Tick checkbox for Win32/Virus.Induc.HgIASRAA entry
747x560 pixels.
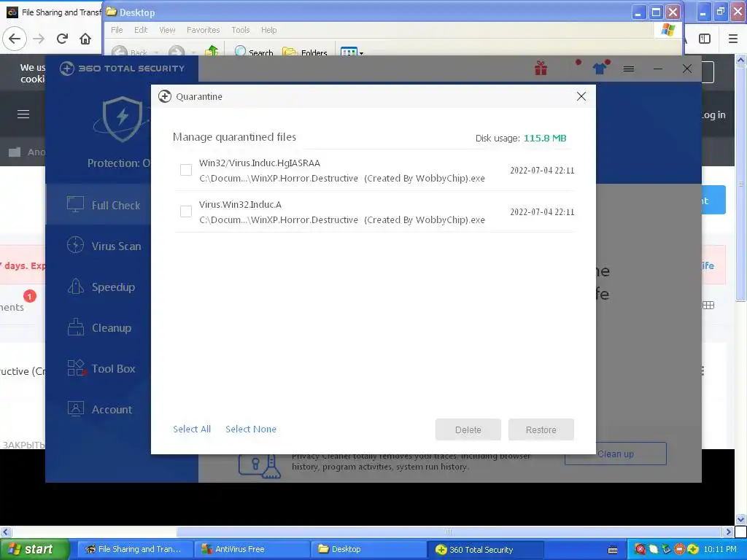186,170
